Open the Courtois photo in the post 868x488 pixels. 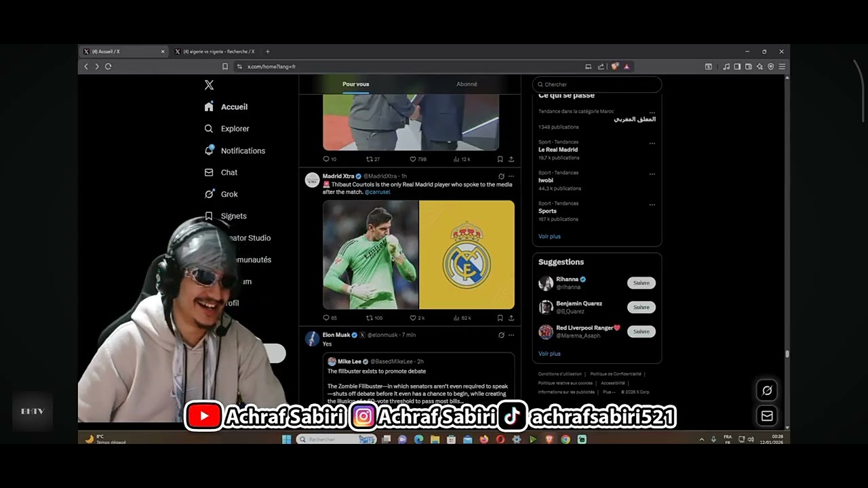pos(370,255)
